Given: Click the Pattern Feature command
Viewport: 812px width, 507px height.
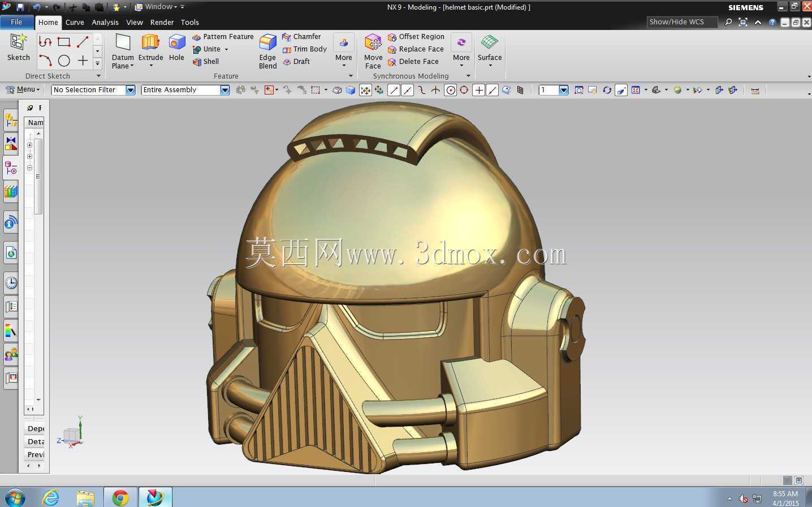Looking at the screenshot, I should tap(223, 37).
